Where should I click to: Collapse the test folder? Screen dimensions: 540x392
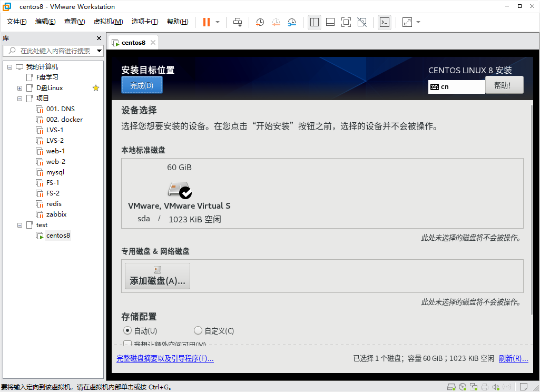coord(19,225)
